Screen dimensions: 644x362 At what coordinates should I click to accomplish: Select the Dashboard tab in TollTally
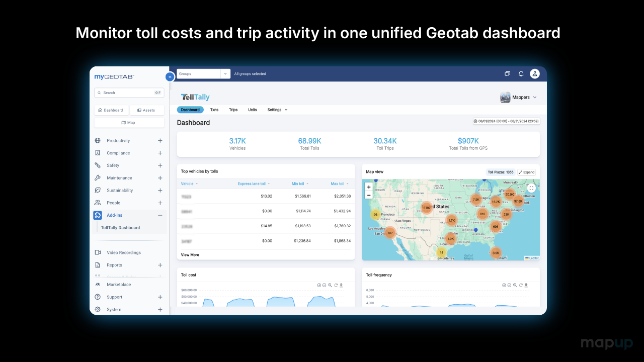(x=190, y=110)
